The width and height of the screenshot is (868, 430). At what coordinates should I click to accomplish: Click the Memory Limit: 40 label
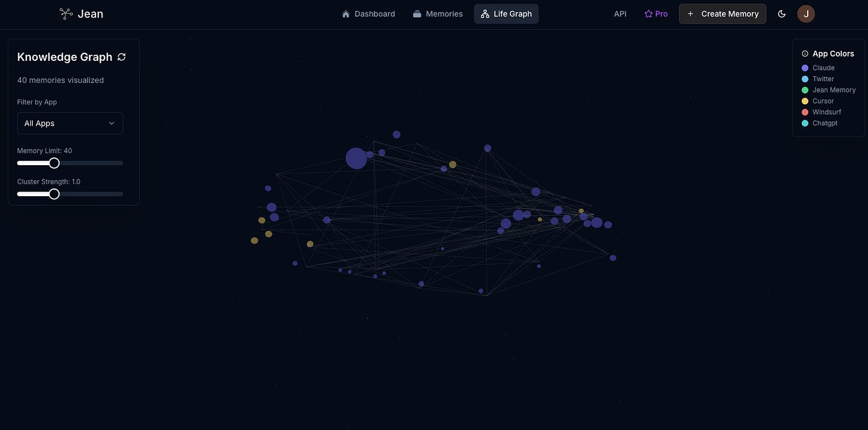click(x=45, y=151)
